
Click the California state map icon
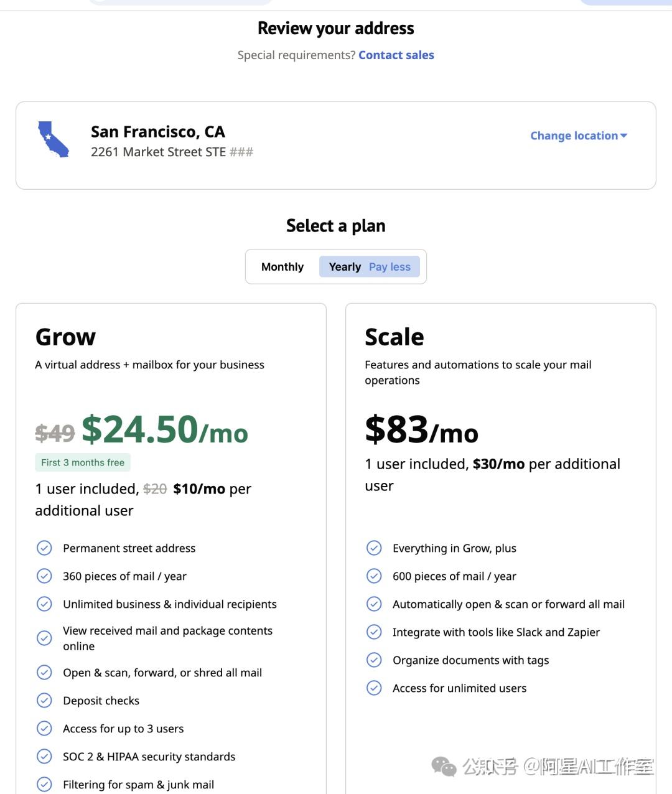point(53,139)
